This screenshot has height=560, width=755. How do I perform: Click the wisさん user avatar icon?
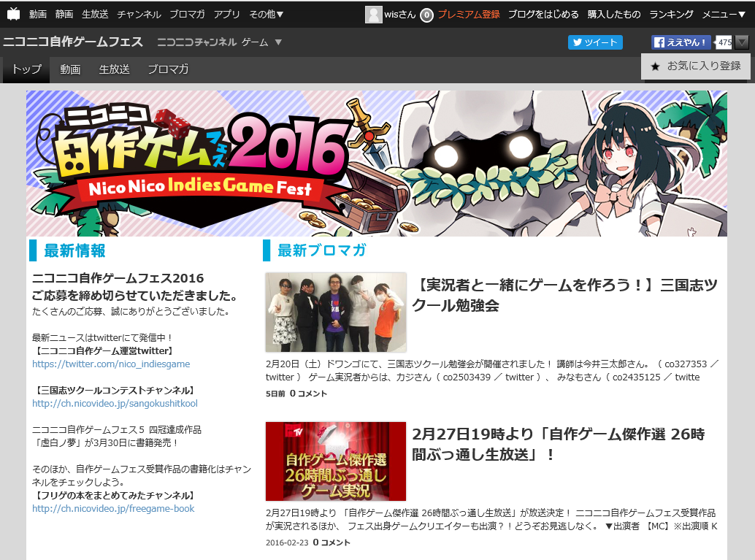tap(373, 12)
